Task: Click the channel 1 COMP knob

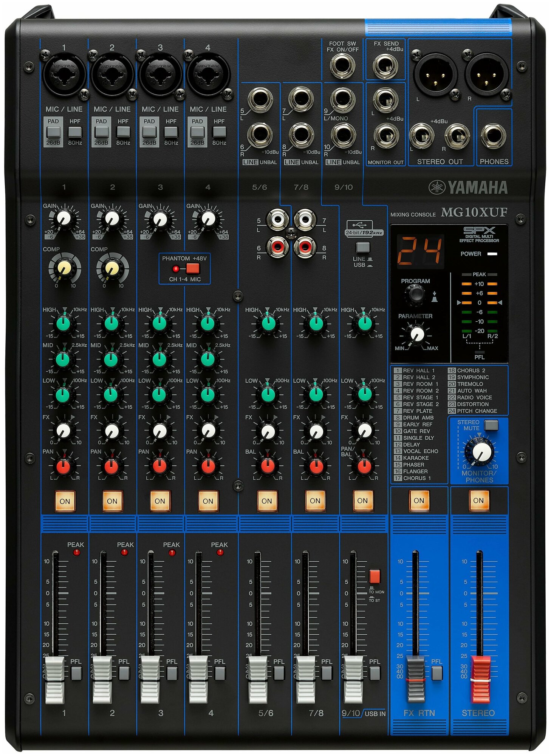Action: click(64, 268)
